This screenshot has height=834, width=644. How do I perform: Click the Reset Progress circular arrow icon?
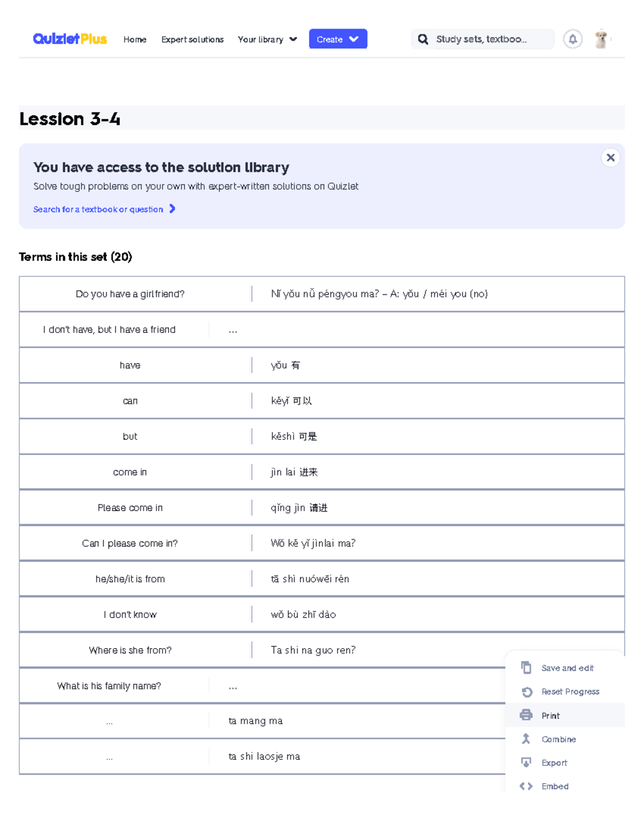click(x=526, y=691)
